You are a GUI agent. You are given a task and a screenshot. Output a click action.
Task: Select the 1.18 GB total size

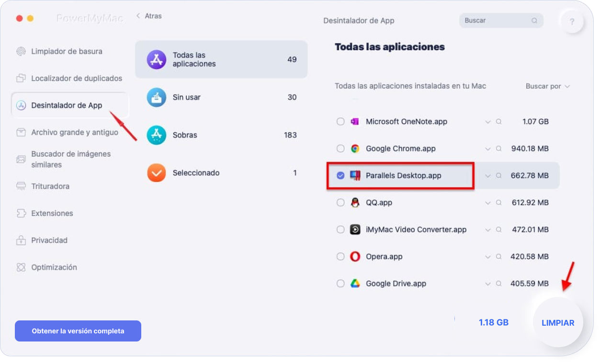pos(494,322)
